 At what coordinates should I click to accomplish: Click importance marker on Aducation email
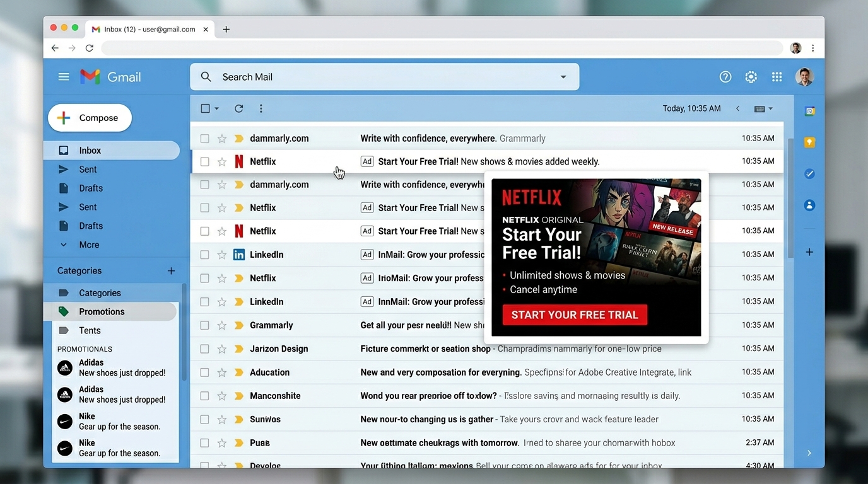click(x=238, y=372)
